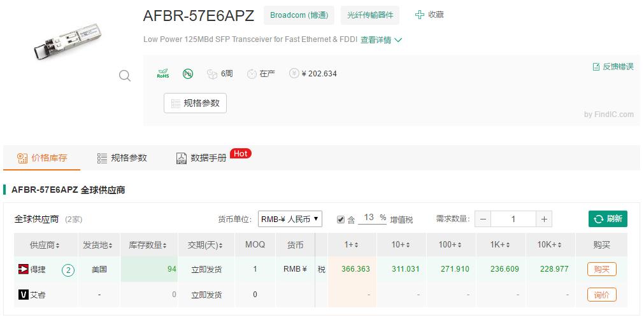Expand 查看详情 product details

381,40
